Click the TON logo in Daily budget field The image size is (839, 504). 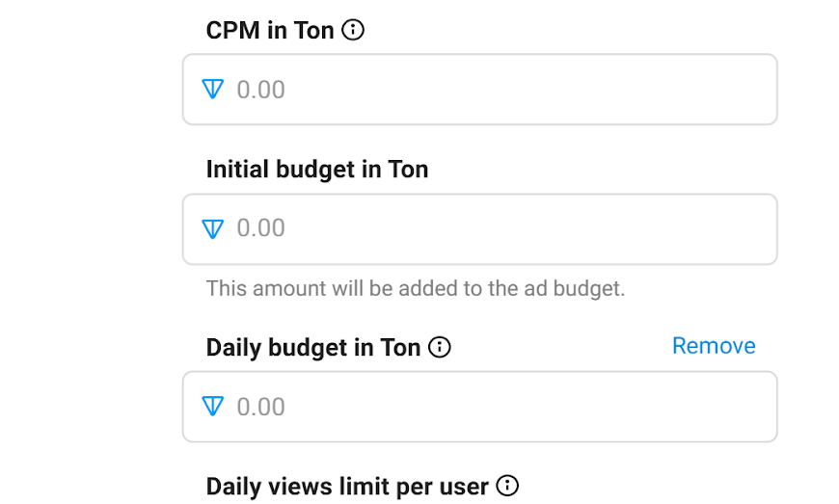click(213, 407)
